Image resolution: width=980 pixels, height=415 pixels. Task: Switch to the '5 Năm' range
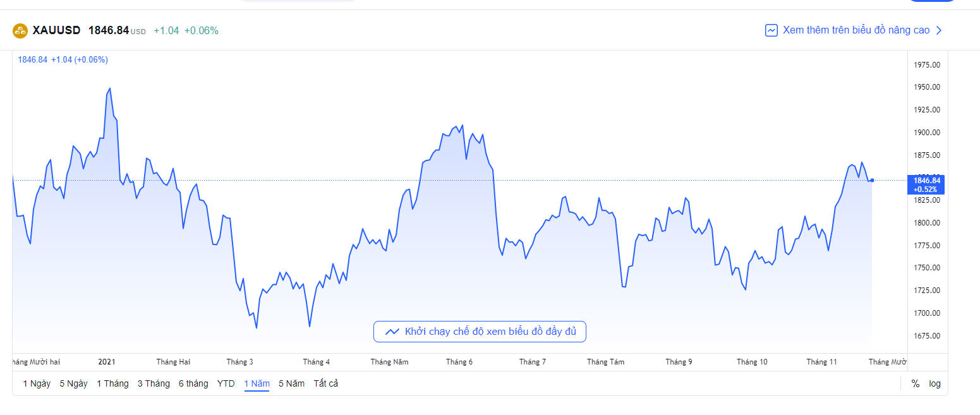pos(291,383)
